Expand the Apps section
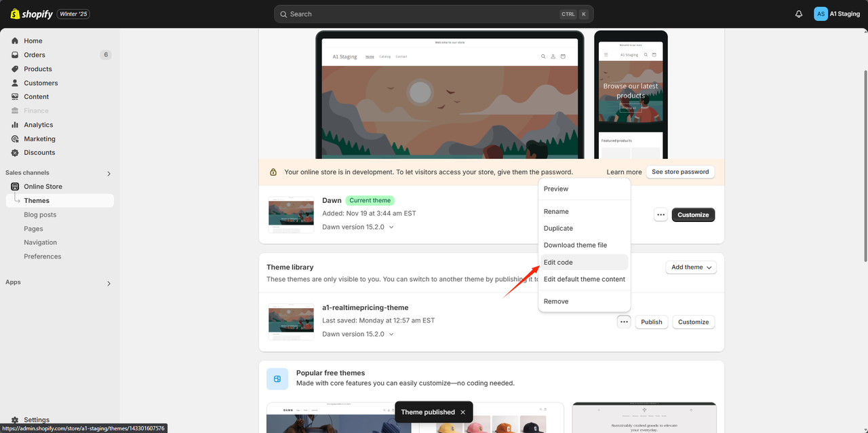Image resolution: width=868 pixels, height=433 pixels. tap(108, 283)
